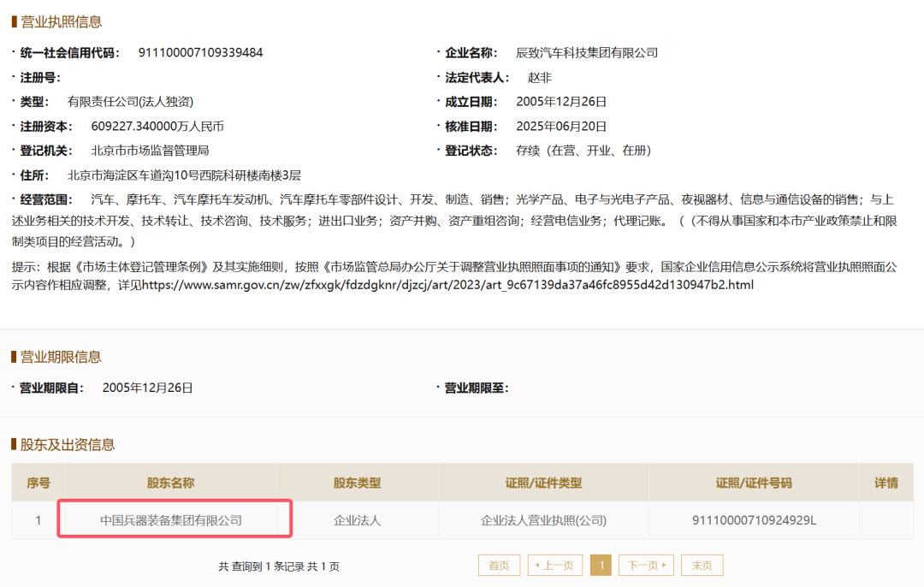Click the 共 查询到 1 条记录 summary
This screenshot has width=924, height=587.
click(x=279, y=566)
